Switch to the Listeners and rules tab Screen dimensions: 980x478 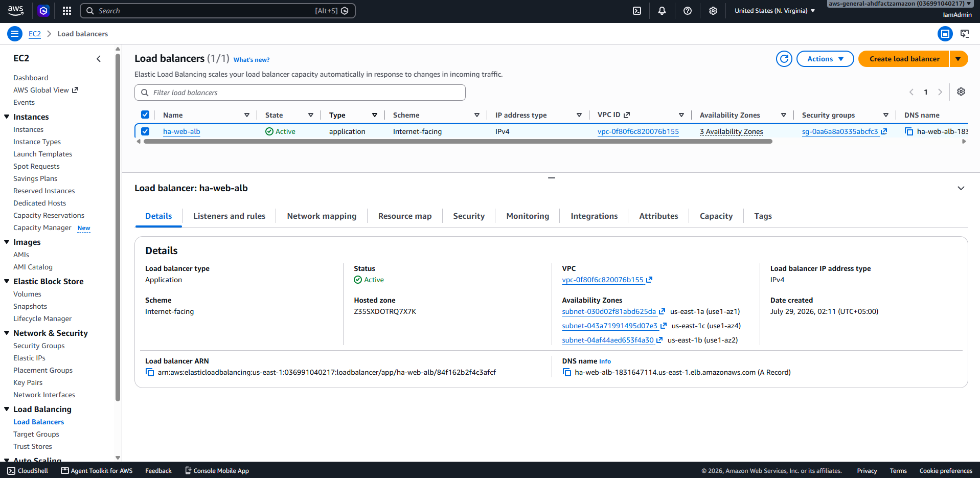229,216
